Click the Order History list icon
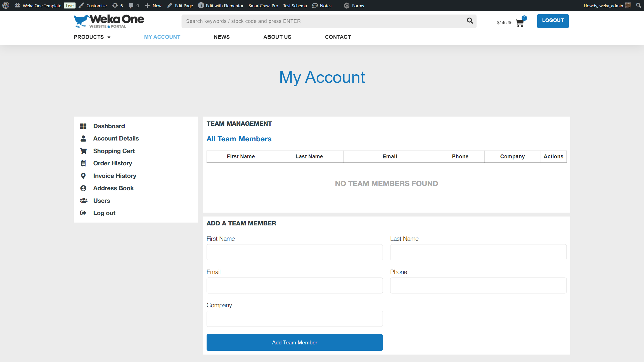This screenshot has width=644, height=362. [x=83, y=163]
